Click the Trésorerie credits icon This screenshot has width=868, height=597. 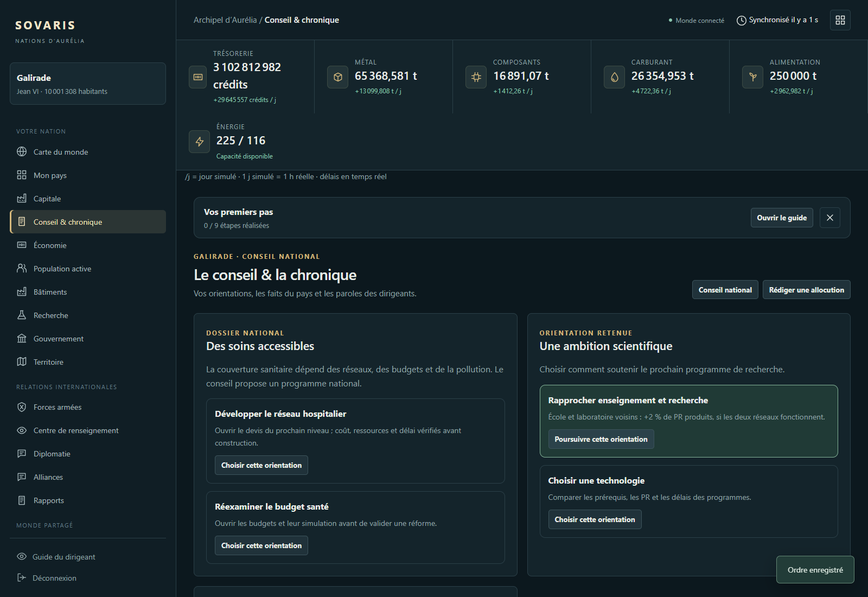(198, 77)
